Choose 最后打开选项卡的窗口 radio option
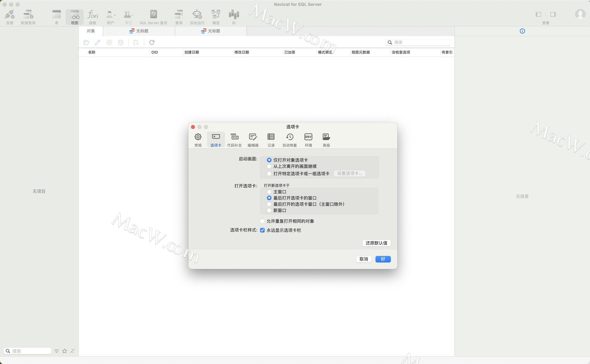590x364 pixels. 269,198
